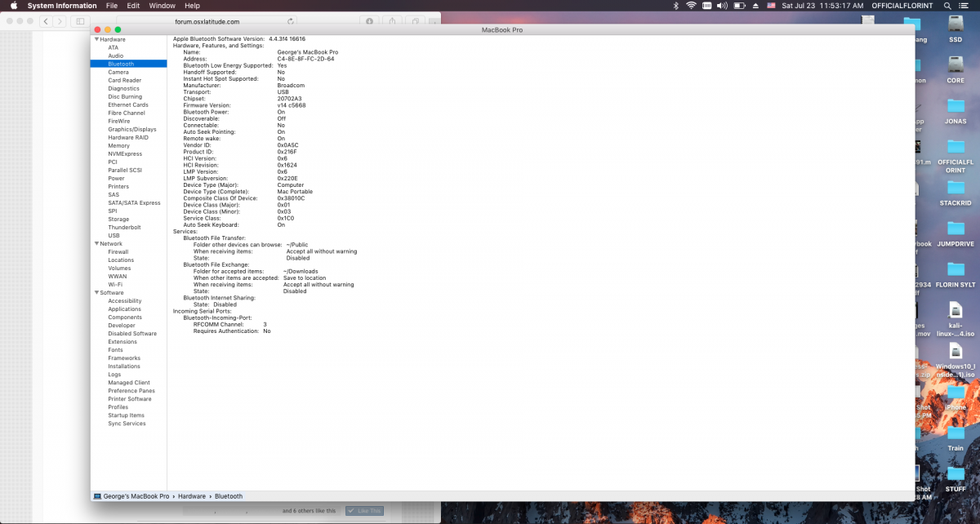Open the File menu

pos(111,6)
